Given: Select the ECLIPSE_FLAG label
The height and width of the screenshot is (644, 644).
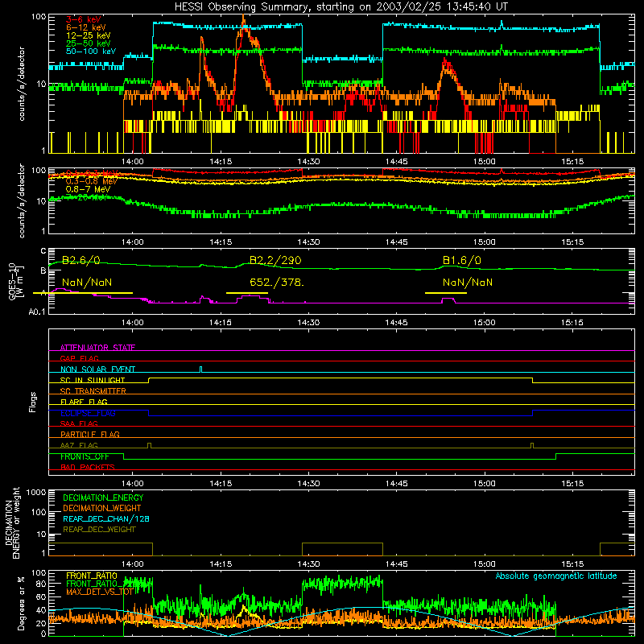Looking at the screenshot, I should coord(88,413).
